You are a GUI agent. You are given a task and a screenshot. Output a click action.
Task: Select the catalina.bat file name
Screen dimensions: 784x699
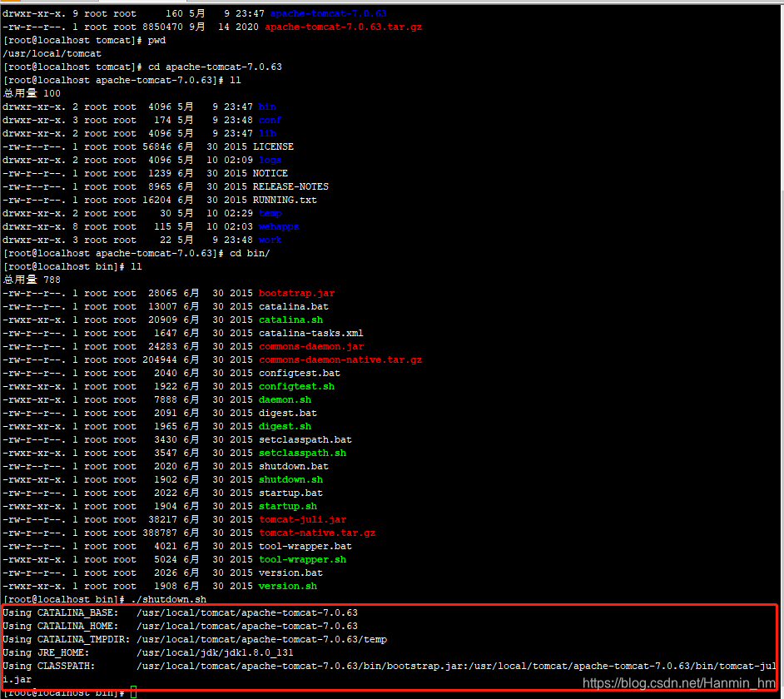(x=294, y=306)
